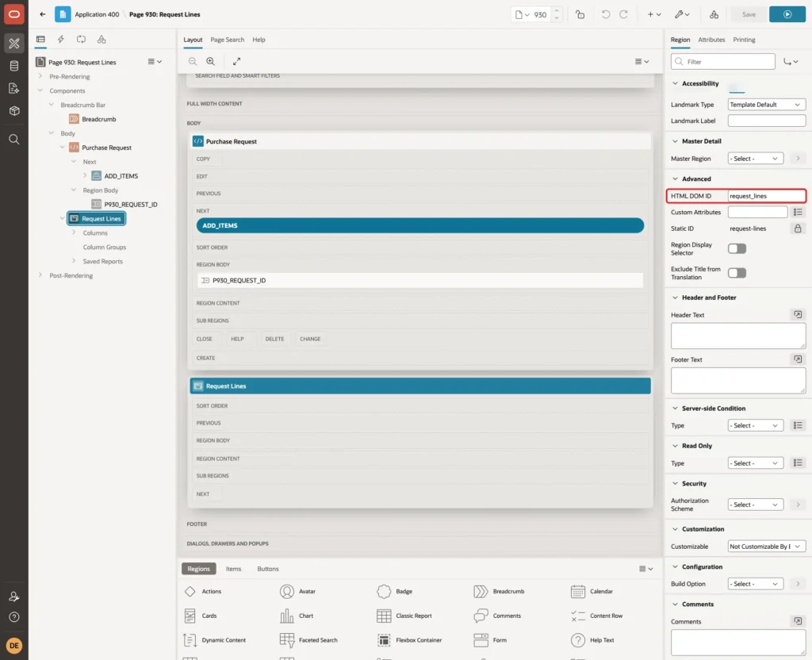Open Server-side Condition Type dropdown
This screenshot has height=660, width=812.
[756, 425]
